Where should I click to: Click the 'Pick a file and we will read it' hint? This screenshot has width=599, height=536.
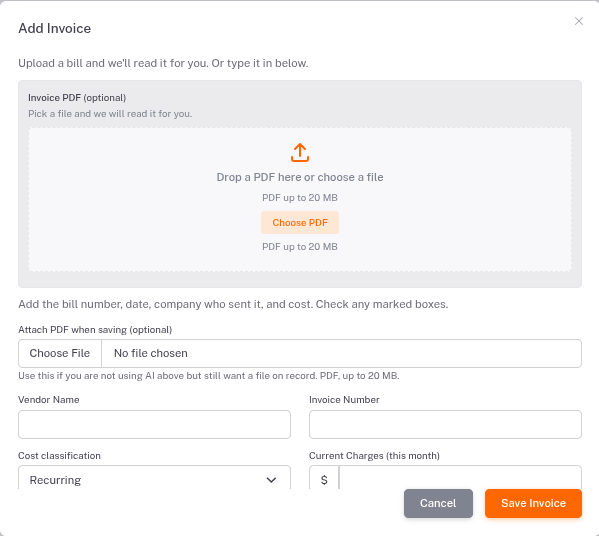point(110,114)
